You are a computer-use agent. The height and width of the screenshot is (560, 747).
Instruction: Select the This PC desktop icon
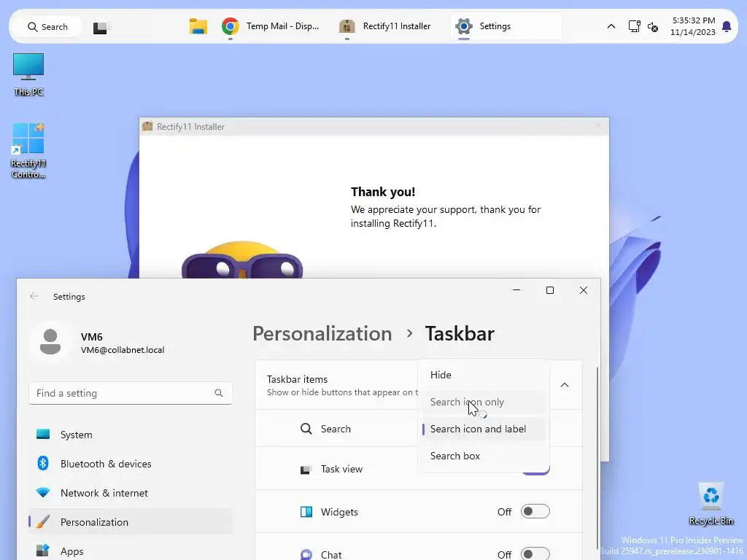[x=28, y=75]
